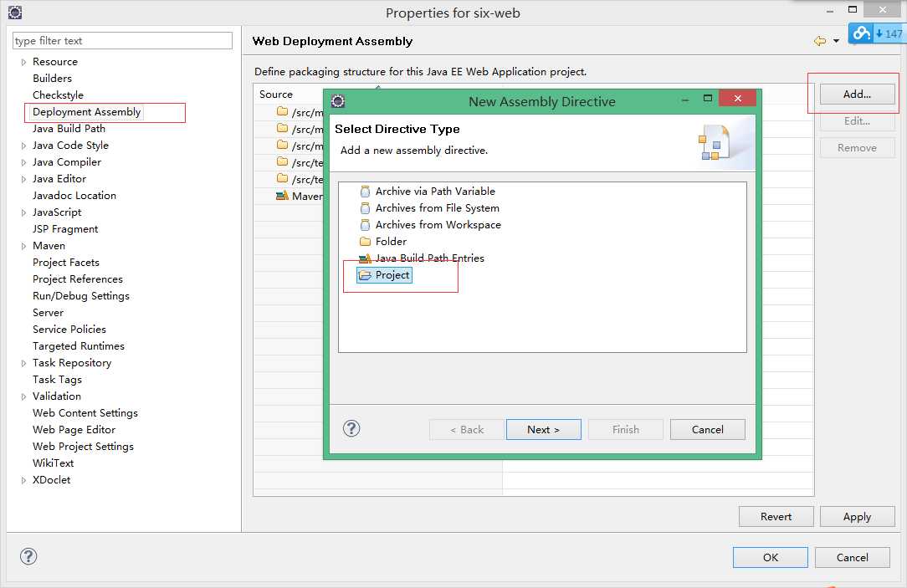Open navigation history dropdown arrow
The height and width of the screenshot is (588, 907).
837,41
